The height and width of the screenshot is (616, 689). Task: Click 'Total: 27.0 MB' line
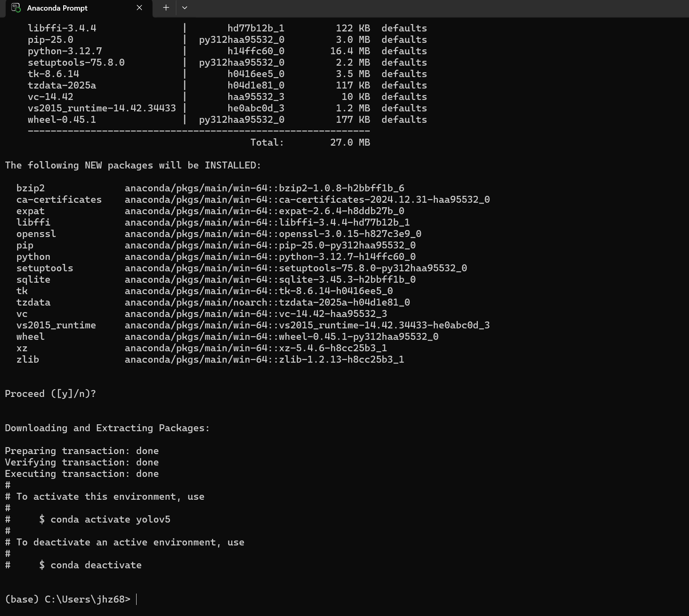(x=310, y=142)
